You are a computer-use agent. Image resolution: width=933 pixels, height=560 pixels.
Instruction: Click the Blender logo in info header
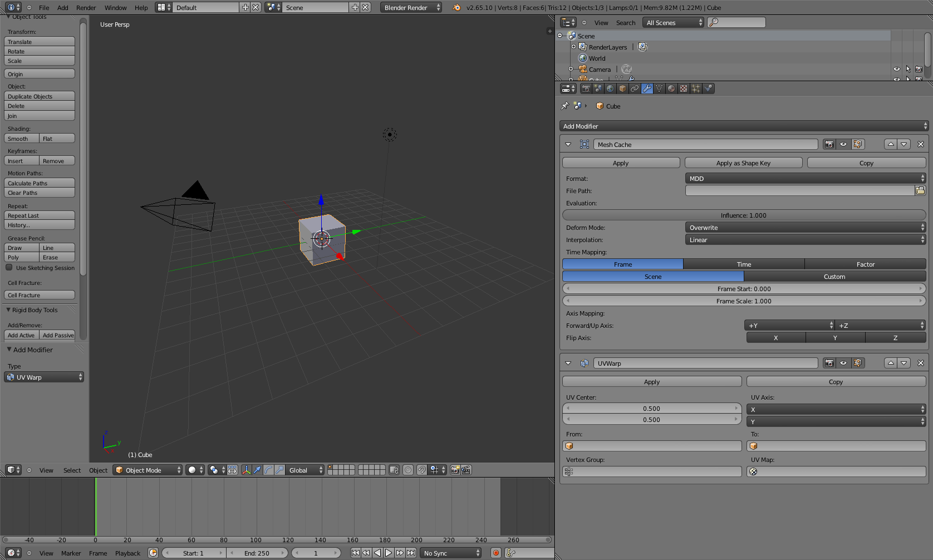[x=456, y=7]
